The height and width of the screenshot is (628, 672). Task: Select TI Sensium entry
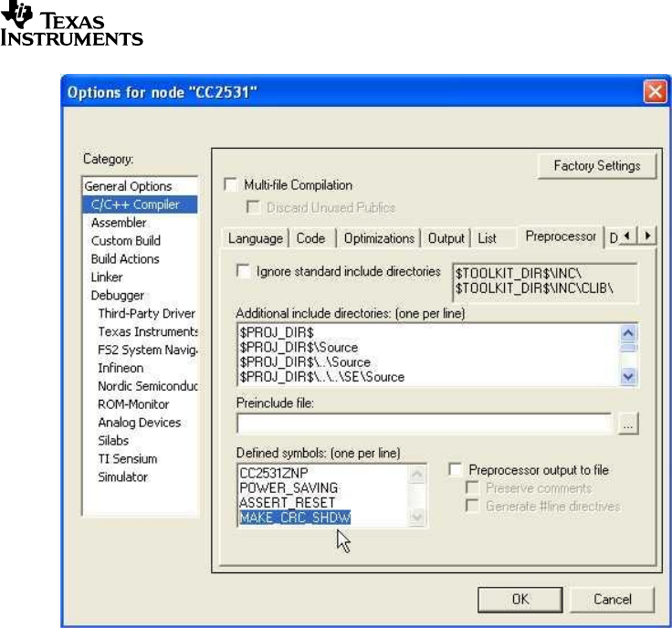(x=127, y=459)
